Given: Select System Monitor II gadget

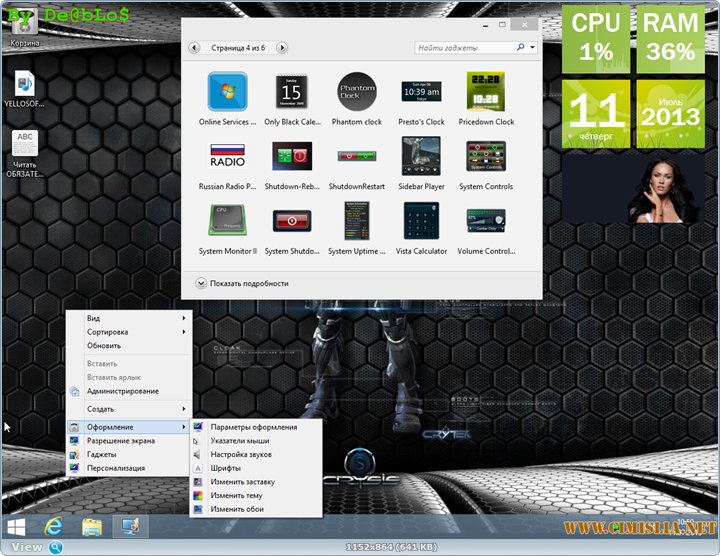Looking at the screenshot, I should tap(227, 221).
